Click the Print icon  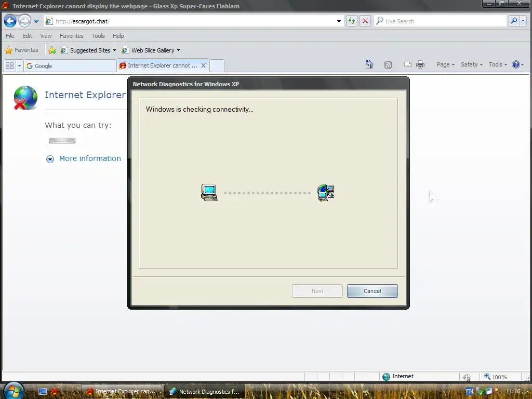point(420,64)
